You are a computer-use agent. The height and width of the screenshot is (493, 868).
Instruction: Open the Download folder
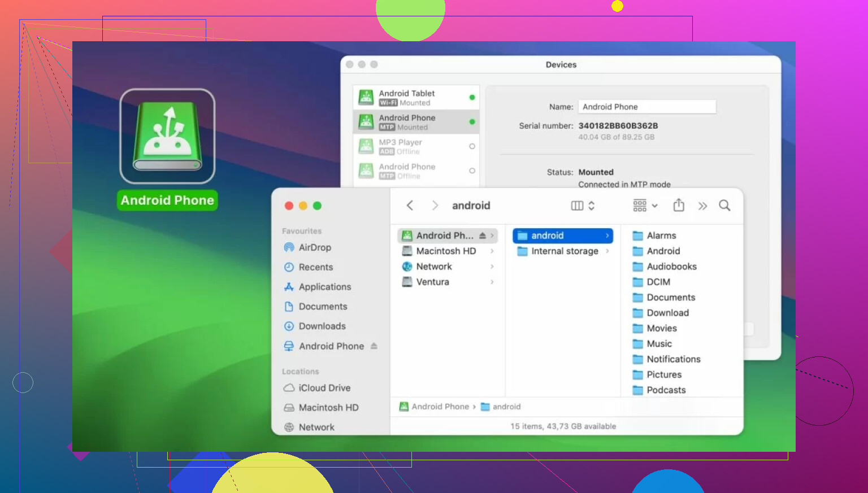pos(661,313)
